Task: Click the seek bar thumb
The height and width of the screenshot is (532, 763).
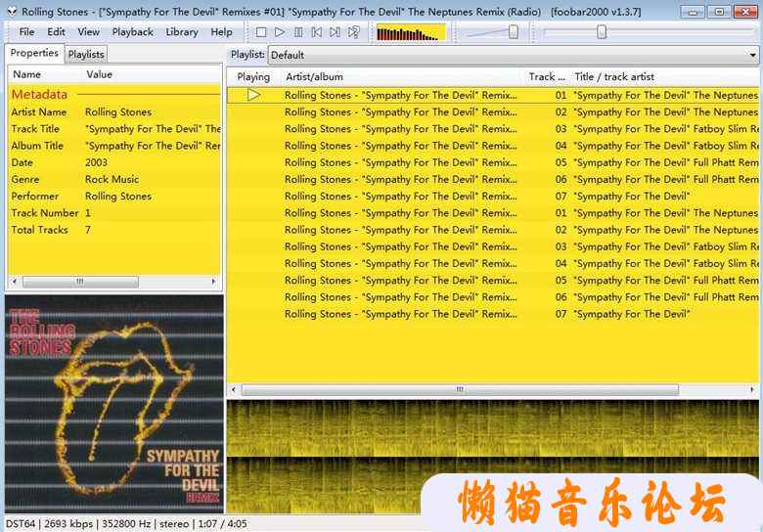Action: 602,32
